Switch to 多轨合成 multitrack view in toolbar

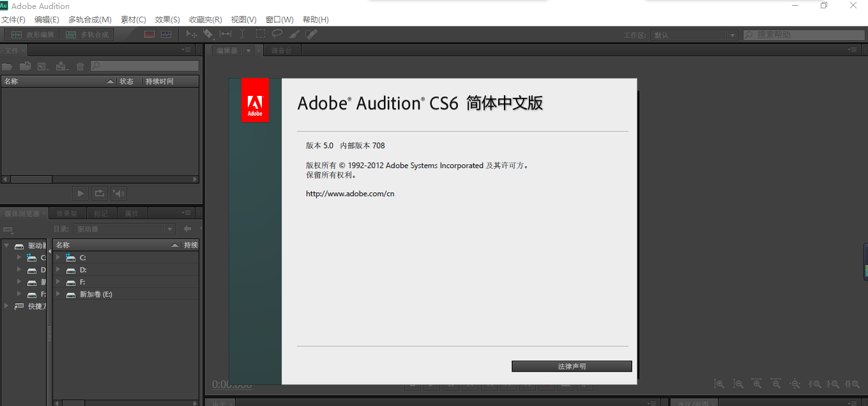88,35
